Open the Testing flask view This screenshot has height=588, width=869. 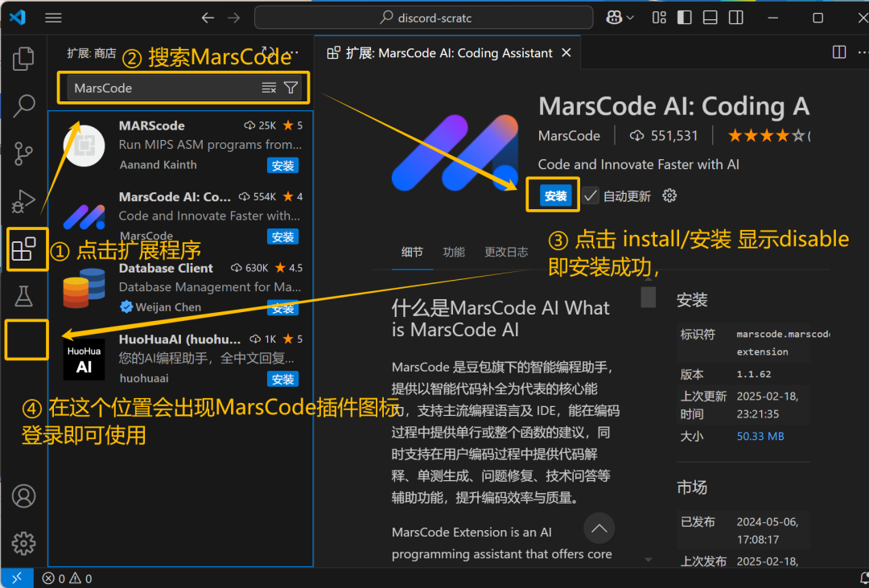tap(23, 296)
